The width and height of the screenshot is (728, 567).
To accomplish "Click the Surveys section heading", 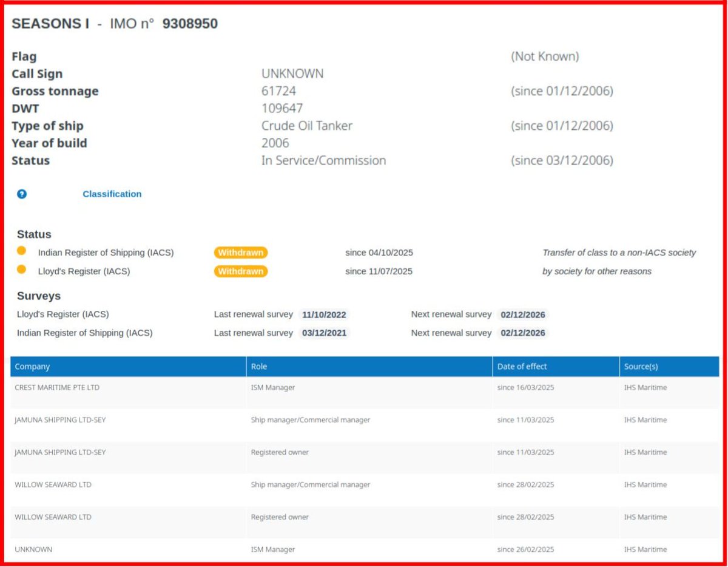I will [39, 296].
